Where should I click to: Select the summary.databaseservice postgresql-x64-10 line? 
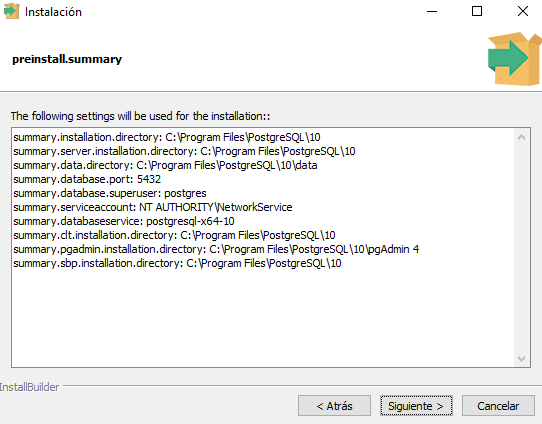124,221
